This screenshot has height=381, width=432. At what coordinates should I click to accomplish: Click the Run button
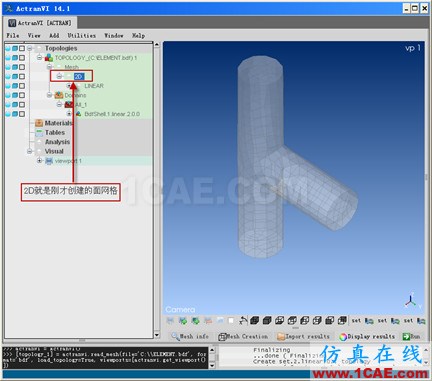pos(411,336)
